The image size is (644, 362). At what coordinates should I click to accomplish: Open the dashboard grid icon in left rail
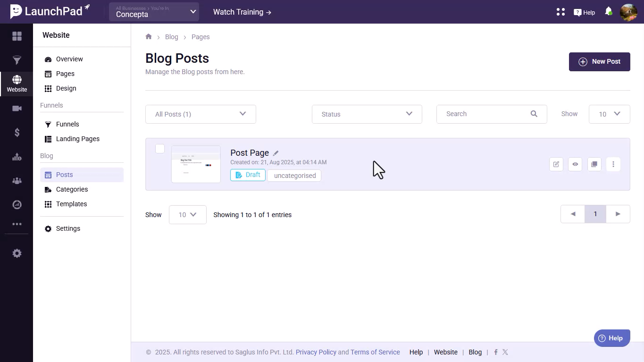coord(17,36)
